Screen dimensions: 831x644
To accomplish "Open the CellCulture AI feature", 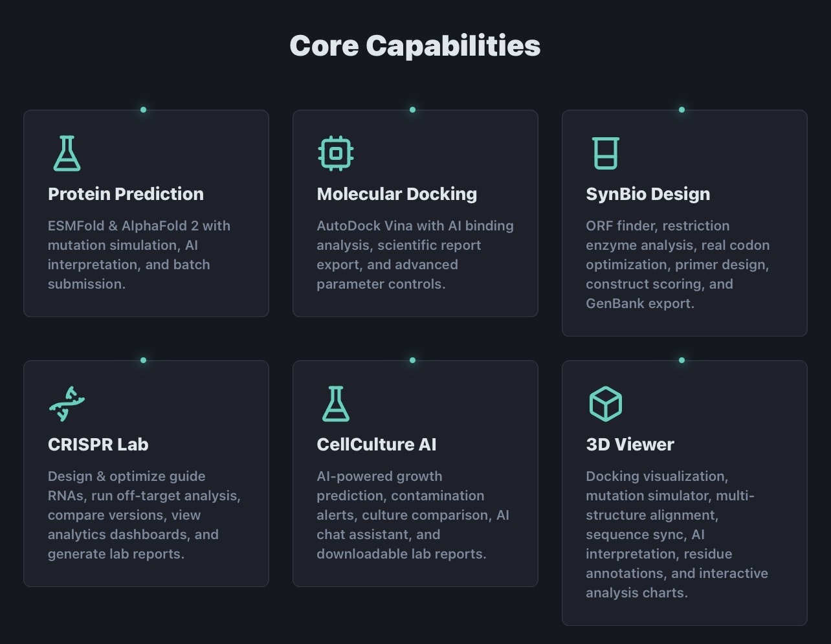I will tap(376, 445).
